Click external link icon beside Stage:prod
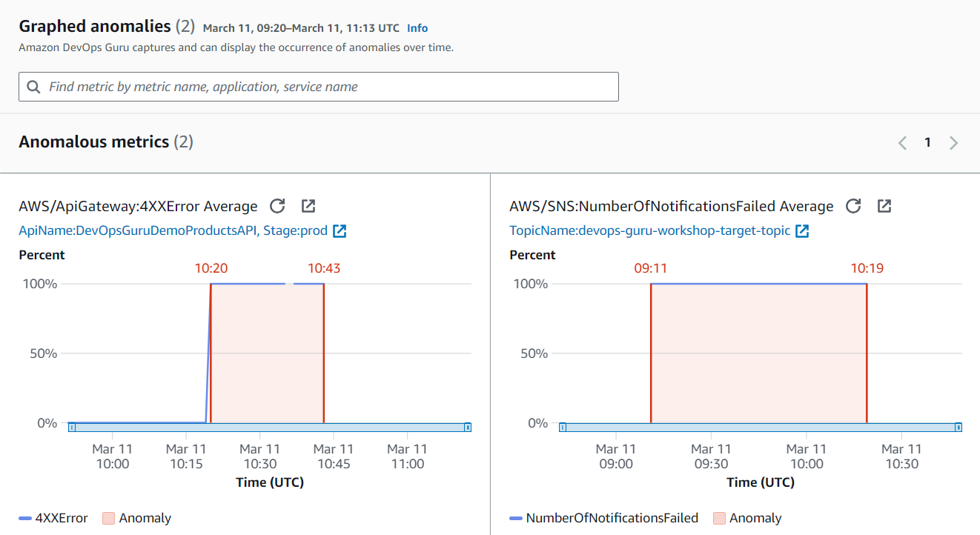Image resolution: width=980 pixels, height=535 pixels. [340, 231]
